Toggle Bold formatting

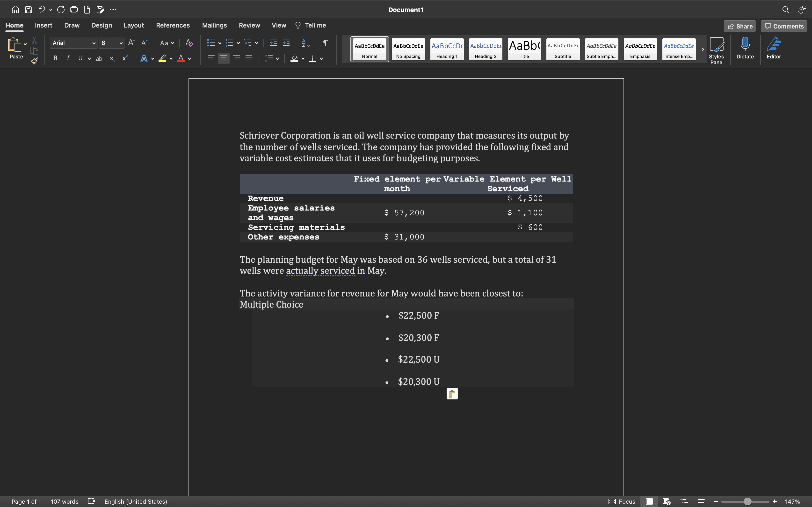(56, 58)
